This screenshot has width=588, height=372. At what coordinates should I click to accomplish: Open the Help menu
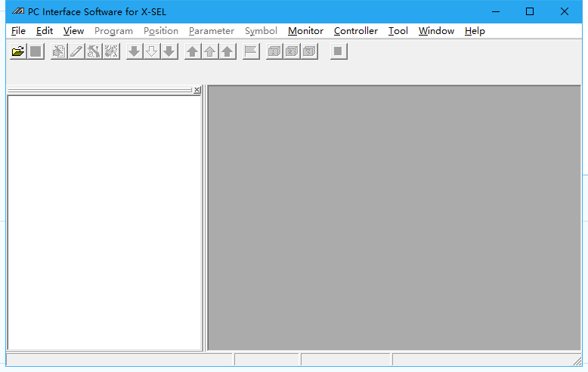tap(475, 31)
